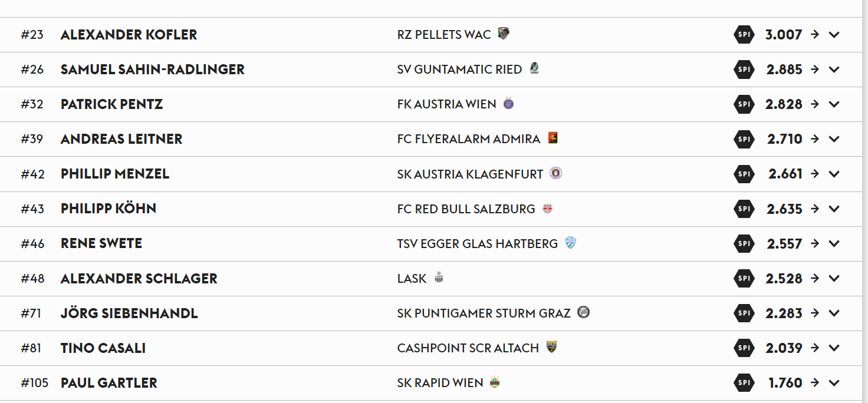This screenshot has width=868, height=403.
Task: Select the TSV Egger Glas Hartberg team name
Action: click(x=478, y=243)
